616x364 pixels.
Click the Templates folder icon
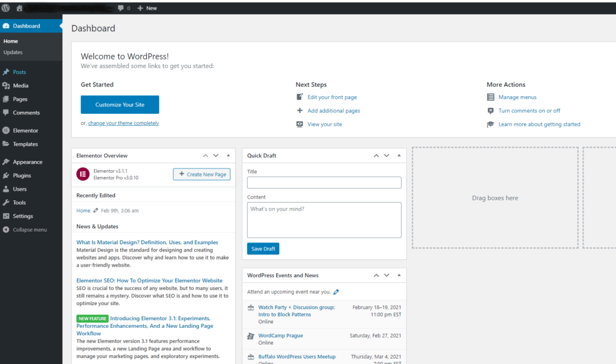click(6, 144)
